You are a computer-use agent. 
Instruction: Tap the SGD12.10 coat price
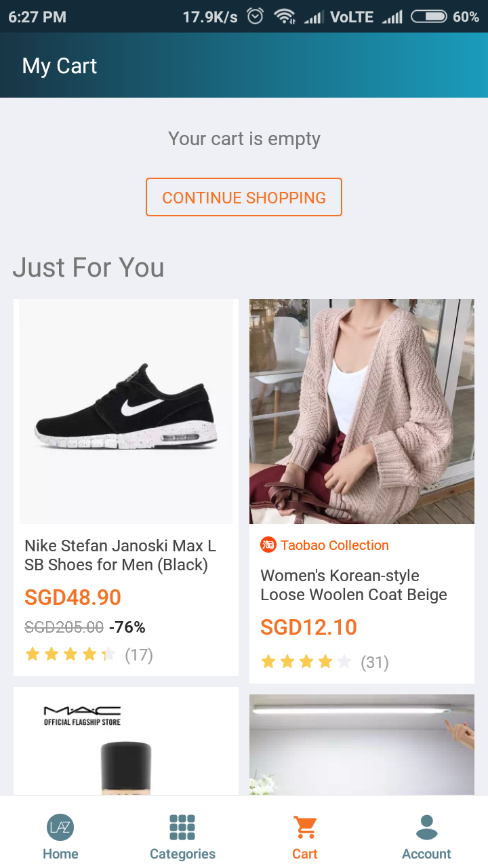click(x=308, y=627)
